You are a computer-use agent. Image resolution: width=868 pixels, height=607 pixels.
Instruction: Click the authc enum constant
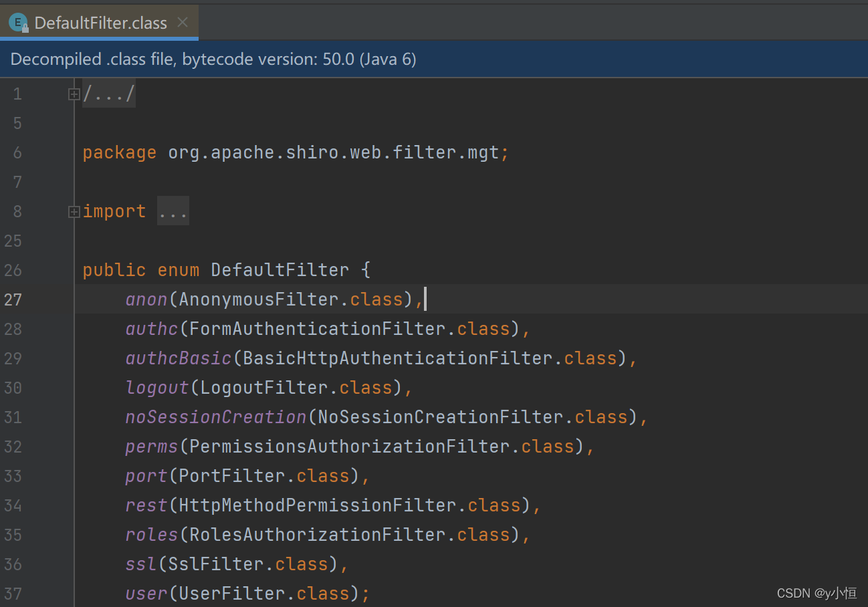point(152,329)
